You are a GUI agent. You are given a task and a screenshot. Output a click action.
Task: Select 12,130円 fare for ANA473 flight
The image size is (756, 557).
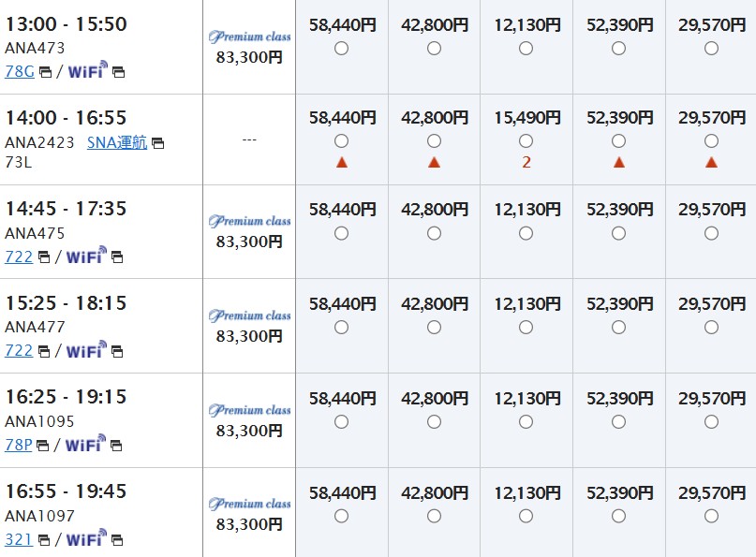pyautogui.click(x=526, y=48)
